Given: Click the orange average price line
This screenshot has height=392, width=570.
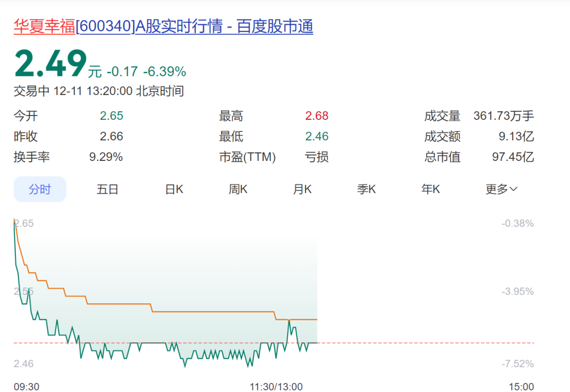Looking at the screenshot, I should click(211, 312).
